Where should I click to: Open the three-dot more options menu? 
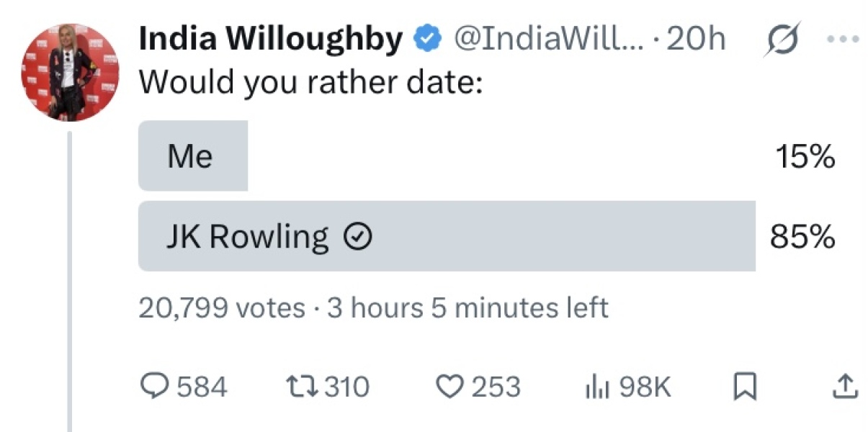844,40
